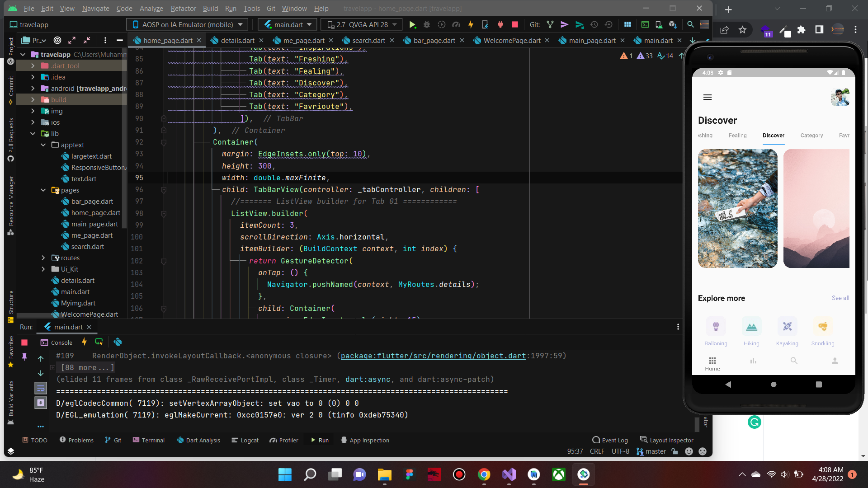Trigger Flutter Hot Reload lightning icon in toolbar
This screenshot has width=868, height=488.
[471, 25]
